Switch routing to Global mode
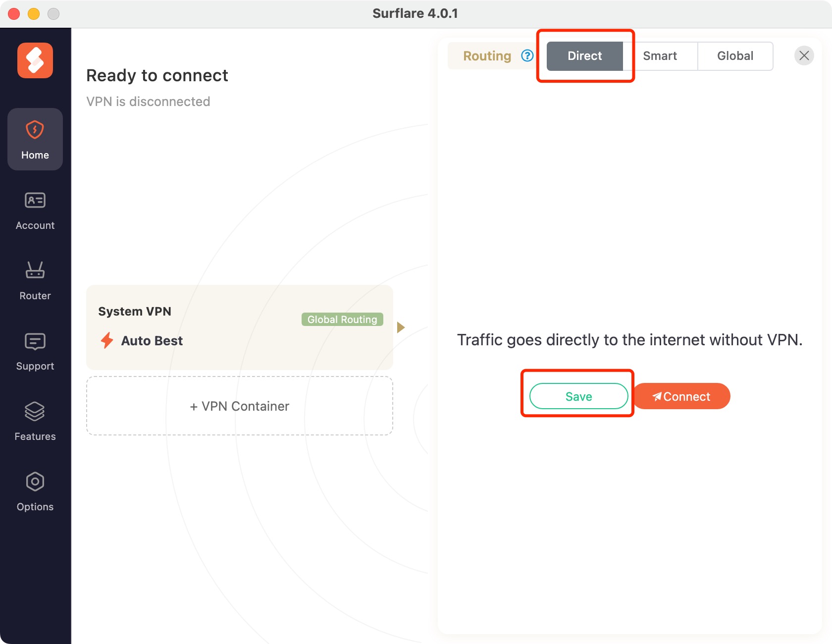The width and height of the screenshot is (832, 644). click(735, 56)
